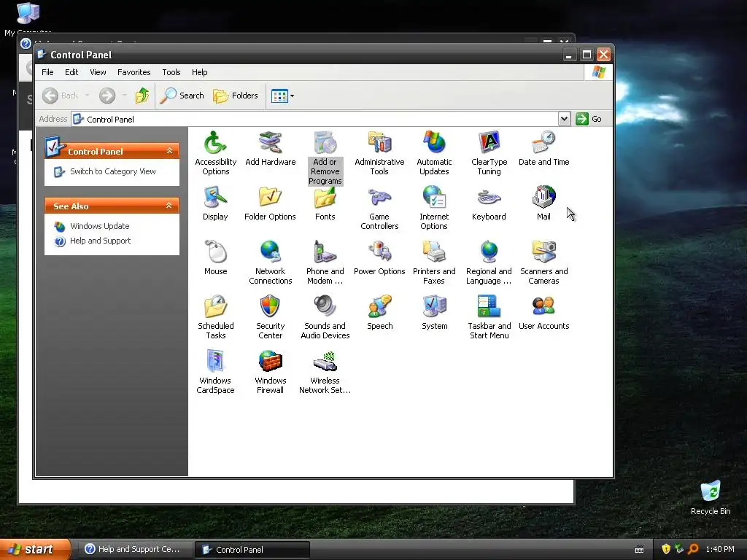Open the Help menu

pyautogui.click(x=200, y=72)
